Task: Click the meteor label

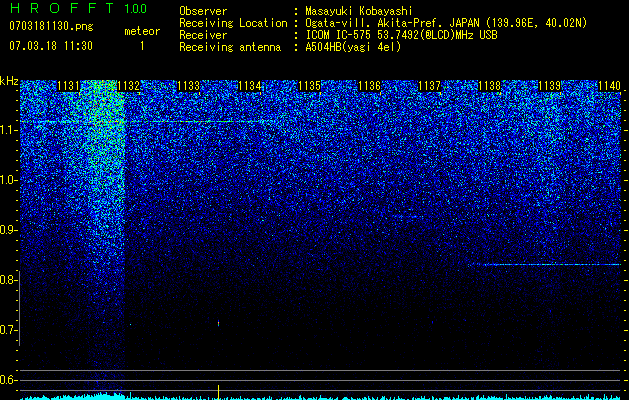Action: pos(142,31)
